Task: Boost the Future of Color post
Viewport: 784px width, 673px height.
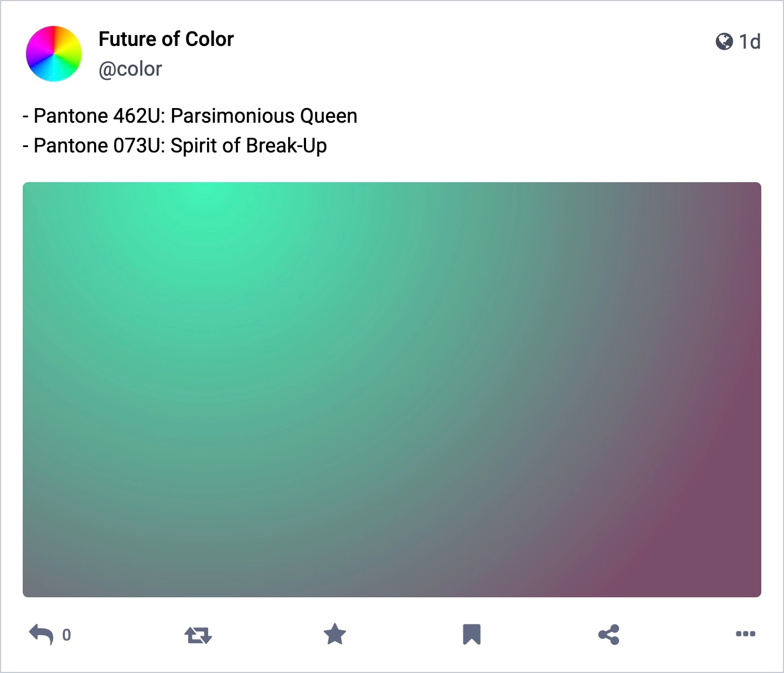Action: 198,635
